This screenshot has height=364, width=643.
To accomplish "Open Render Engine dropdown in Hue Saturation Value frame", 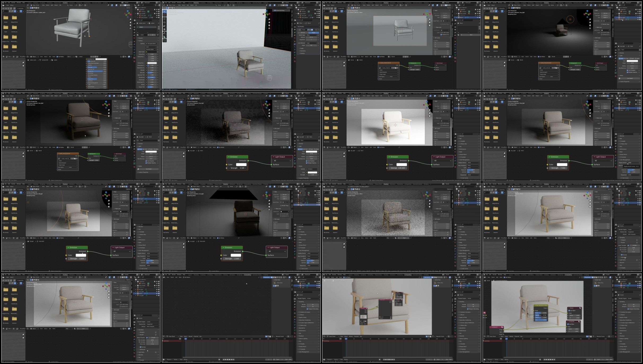I will coord(634,299).
